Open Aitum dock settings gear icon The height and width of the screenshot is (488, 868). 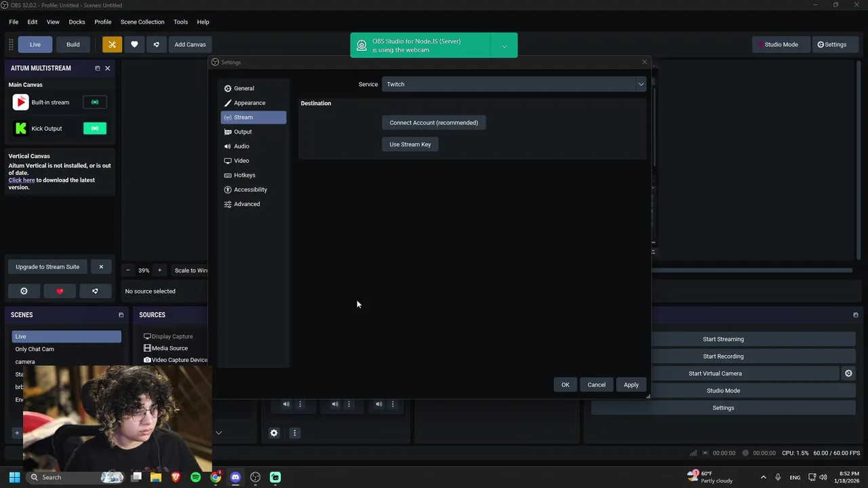[x=24, y=291]
